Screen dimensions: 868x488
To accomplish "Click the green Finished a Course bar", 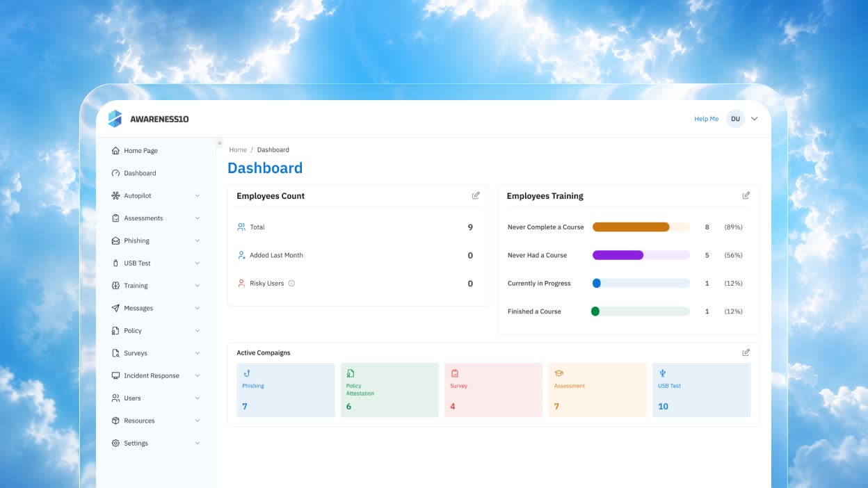I will point(595,311).
